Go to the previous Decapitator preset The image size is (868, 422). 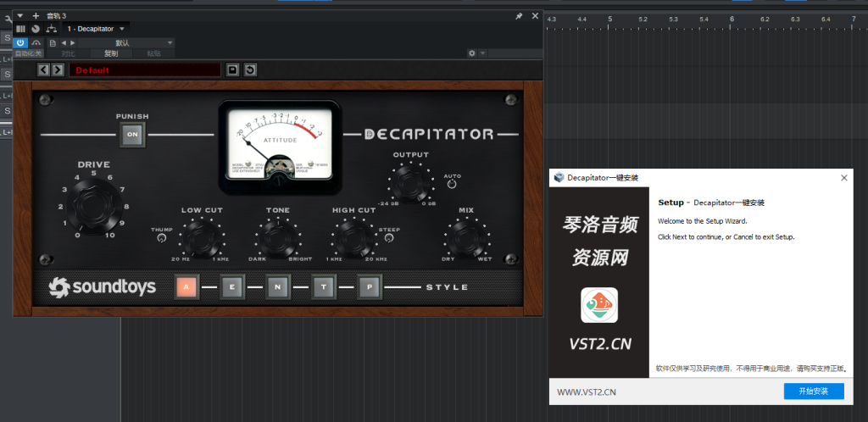click(x=44, y=69)
